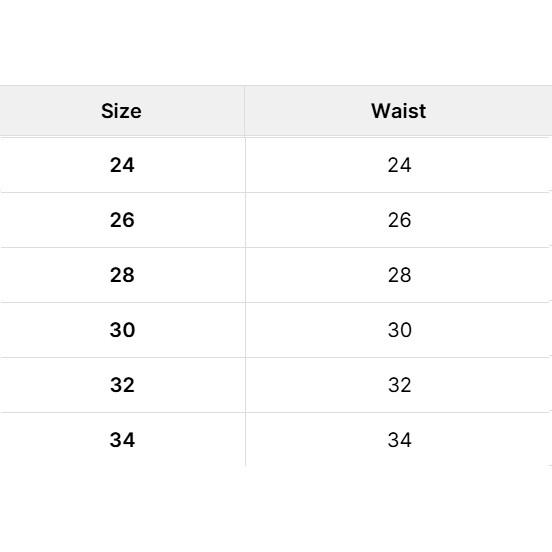Click the bold 24 size label
Image resolution: width=552 pixels, height=552 pixels.
coord(122,165)
